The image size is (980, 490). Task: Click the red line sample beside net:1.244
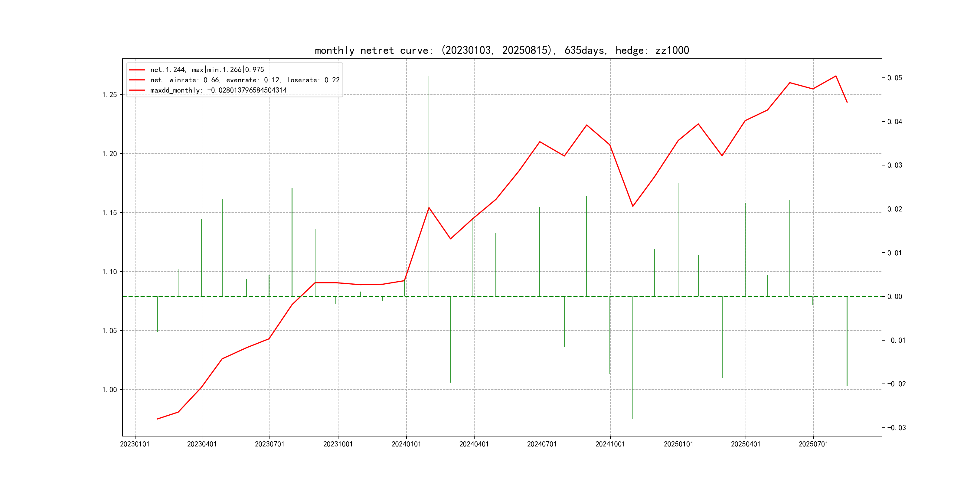pyautogui.click(x=137, y=70)
